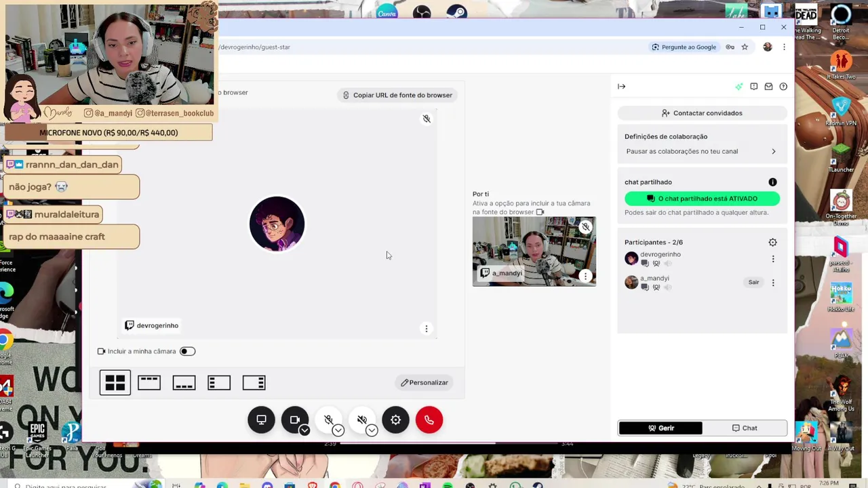868x488 pixels.
Task: Open Spotify from the taskbar
Action: pos(448,485)
